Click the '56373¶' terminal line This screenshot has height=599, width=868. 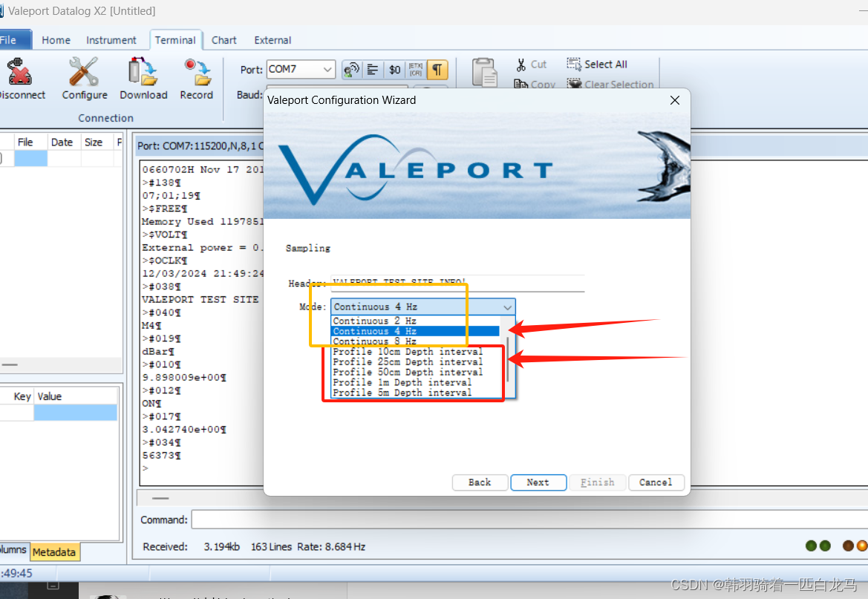tap(162, 456)
